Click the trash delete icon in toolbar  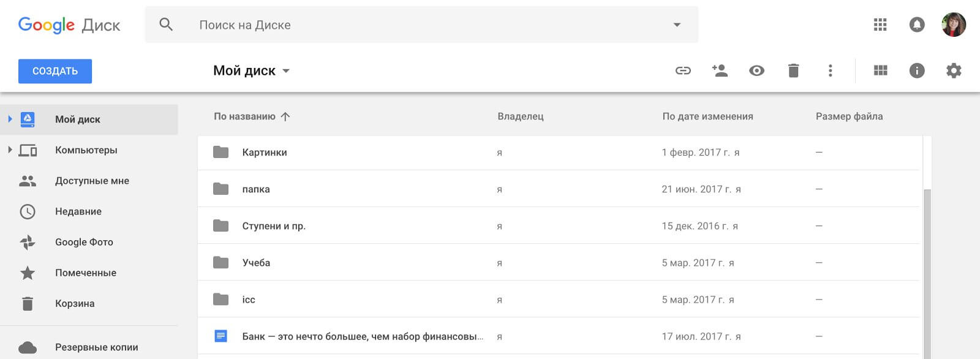(x=793, y=71)
